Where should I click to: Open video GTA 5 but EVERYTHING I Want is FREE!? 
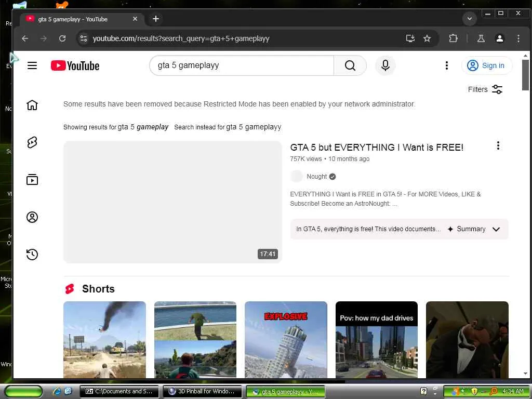(x=377, y=147)
